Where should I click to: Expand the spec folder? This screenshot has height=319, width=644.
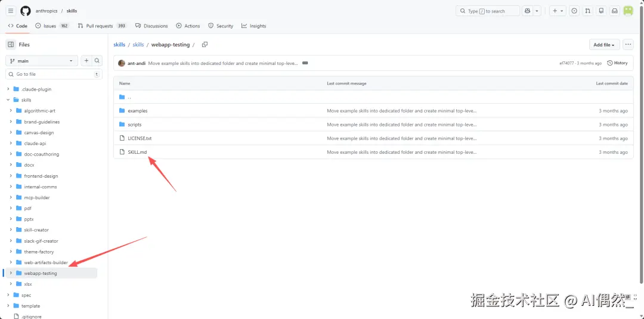click(x=8, y=295)
